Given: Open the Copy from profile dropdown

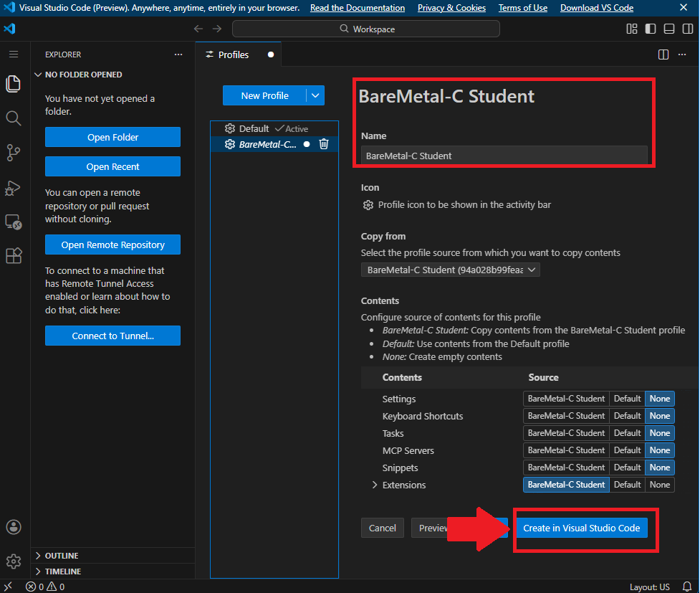Looking at the screenshot, I should pos(450,270).
